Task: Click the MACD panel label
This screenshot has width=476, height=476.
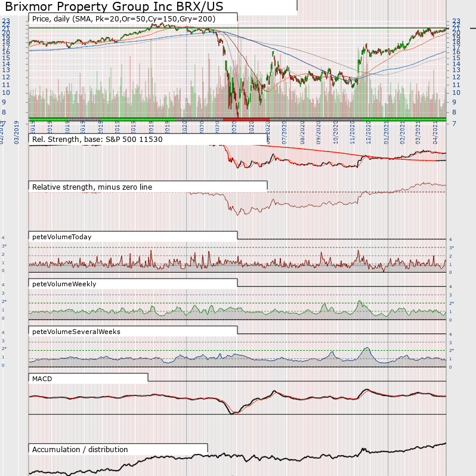Action: click(x=42, y=379)
